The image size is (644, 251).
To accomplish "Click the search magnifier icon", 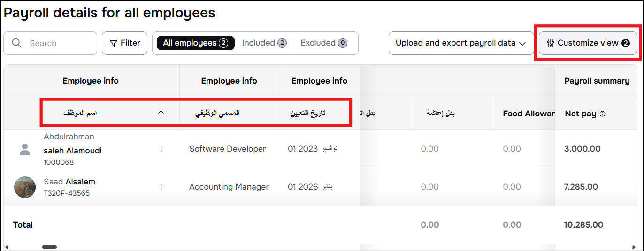I will click(x=17, y=43).
